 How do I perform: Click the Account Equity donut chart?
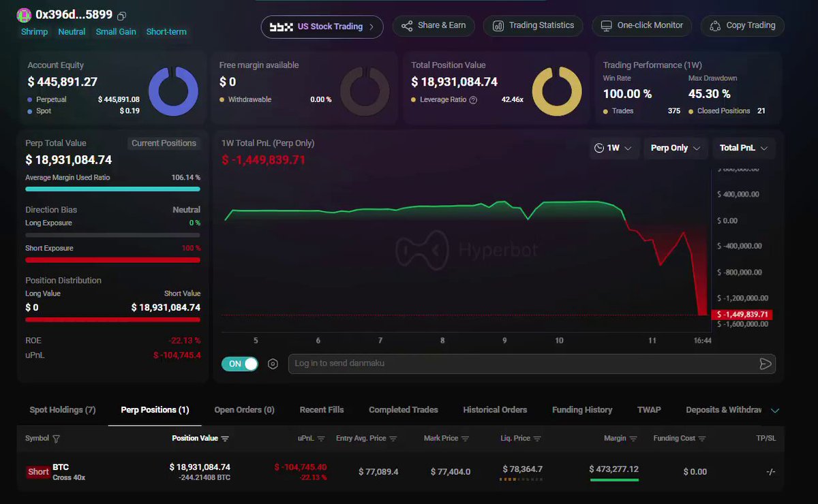click(173, 91)
